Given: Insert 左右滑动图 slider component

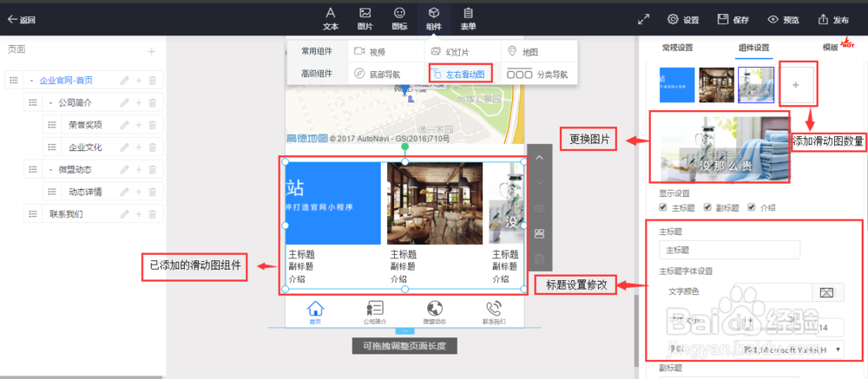Looking at the screenshot, I should [x=460, y=74].
